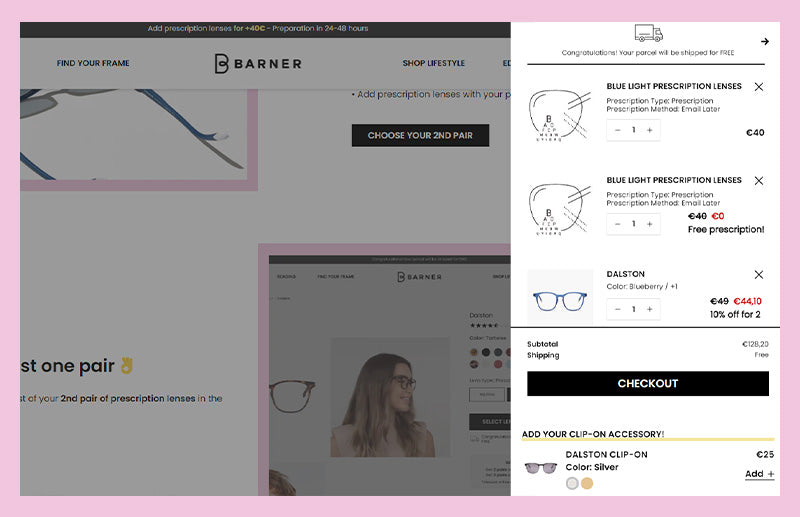Increase quantity of the second prescription lenses
Screen dimensions: 800x517
(649, 224)
